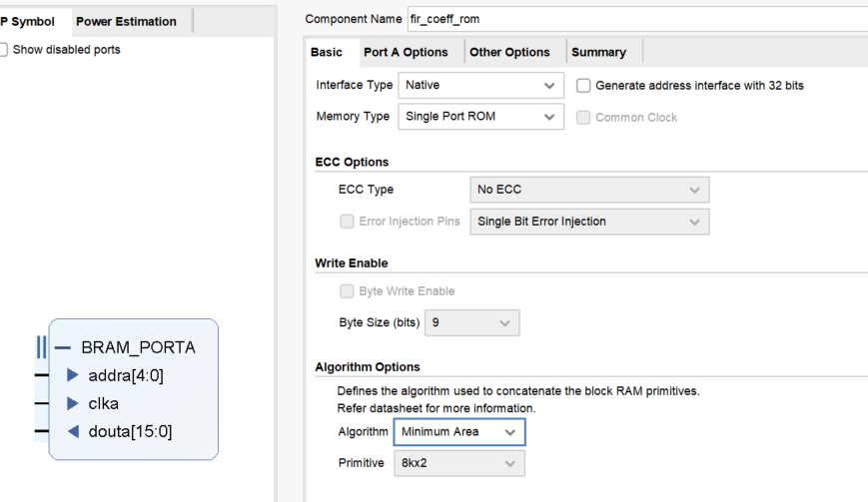Switch to the Other Options tab
This screenshot has height=502, width=868.
509,53
